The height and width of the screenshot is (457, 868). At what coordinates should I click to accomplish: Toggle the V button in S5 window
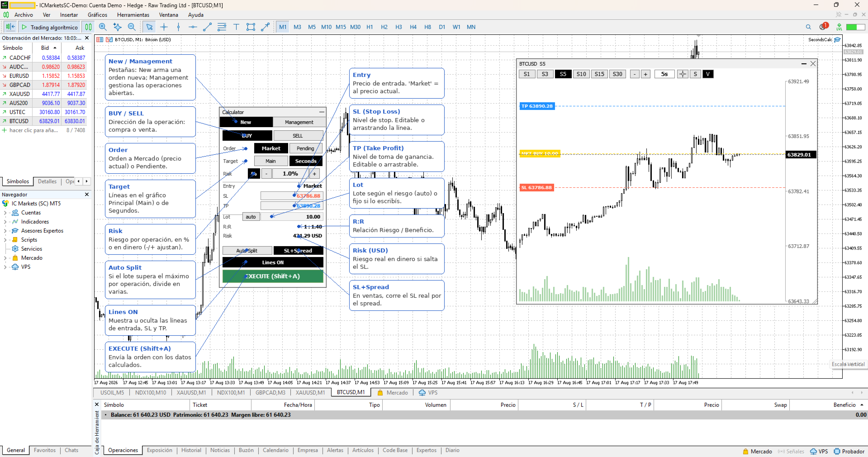(x=708, y=74)
